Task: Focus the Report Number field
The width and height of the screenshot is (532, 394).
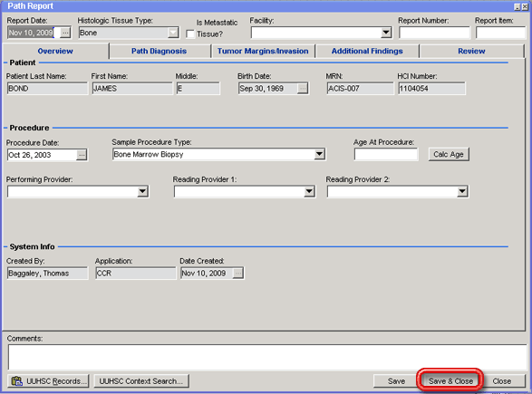Action: point(434,33)
